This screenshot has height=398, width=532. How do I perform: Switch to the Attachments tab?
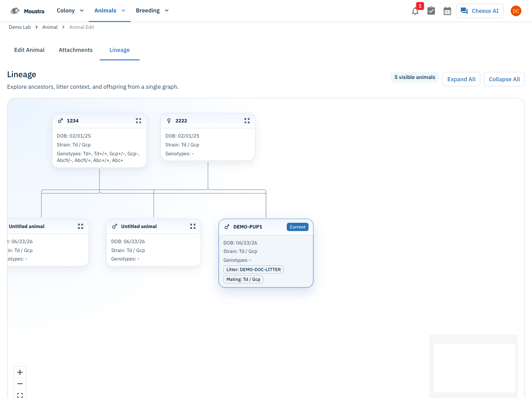click(76, 50)
